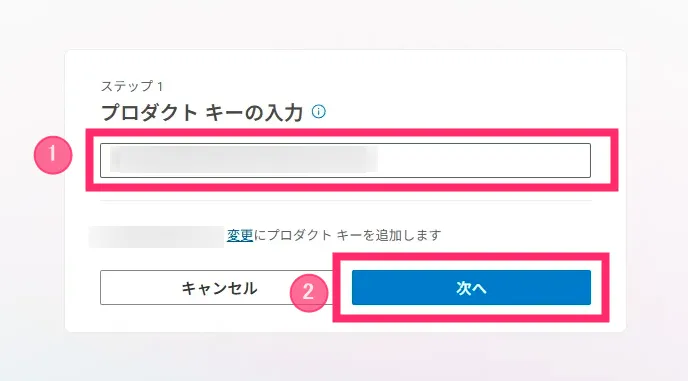Select the underlined 変更 hyperlink
The image size is (688, 381).
240,236
